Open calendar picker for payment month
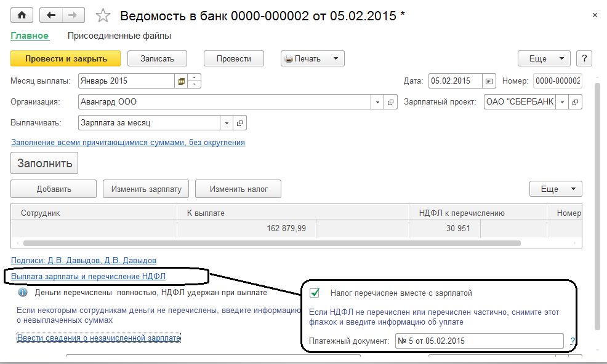607x364 pixels. (x=181, y=81)
